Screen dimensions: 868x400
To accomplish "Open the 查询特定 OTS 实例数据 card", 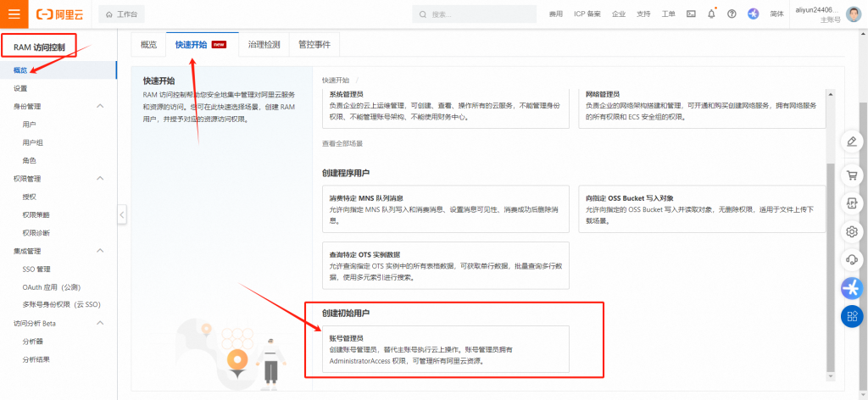I will click(x=446, y=265).
